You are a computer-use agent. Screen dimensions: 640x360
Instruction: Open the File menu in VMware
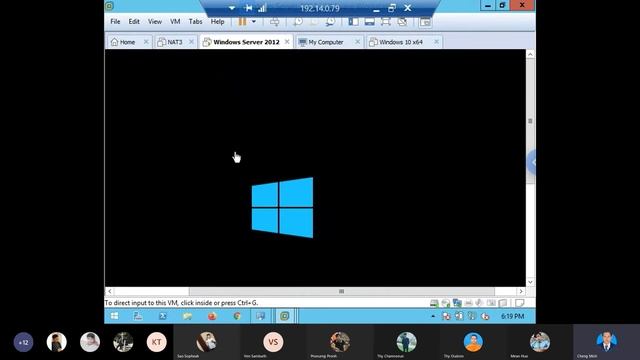pos(115,22)
